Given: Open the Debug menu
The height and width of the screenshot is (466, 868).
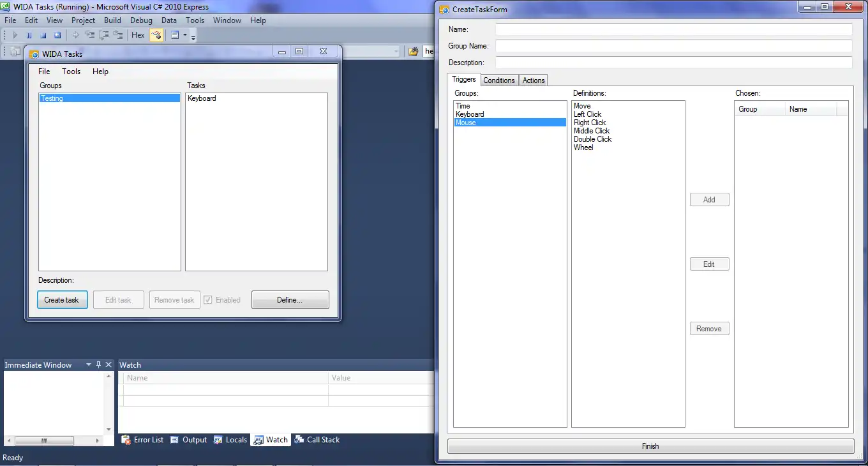Looking at the screenshot, I should point(141,20).
